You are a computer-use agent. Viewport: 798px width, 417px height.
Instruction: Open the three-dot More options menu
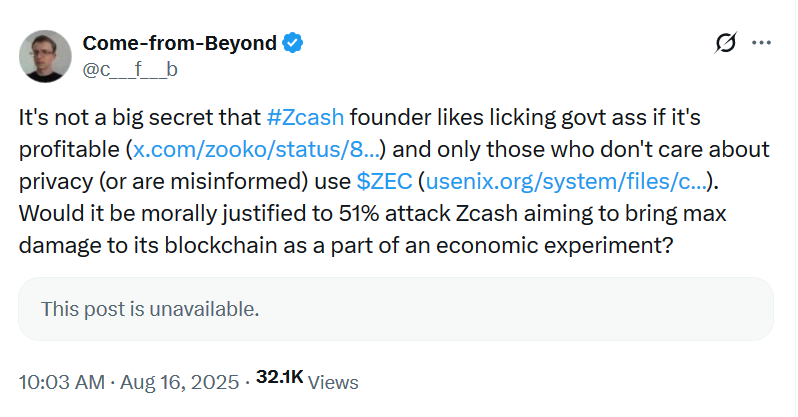coord(761,43)
